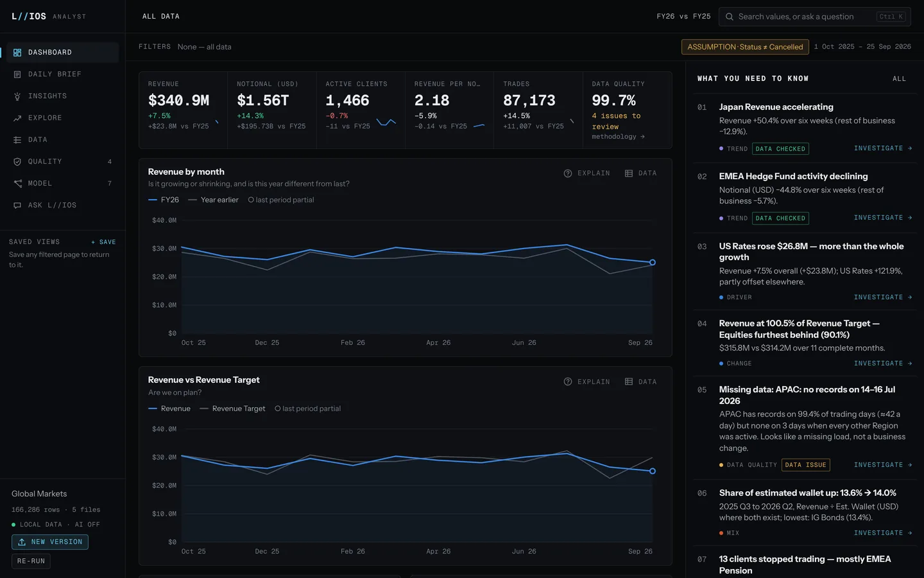Click the ALL DATA header title

point(161,17)
